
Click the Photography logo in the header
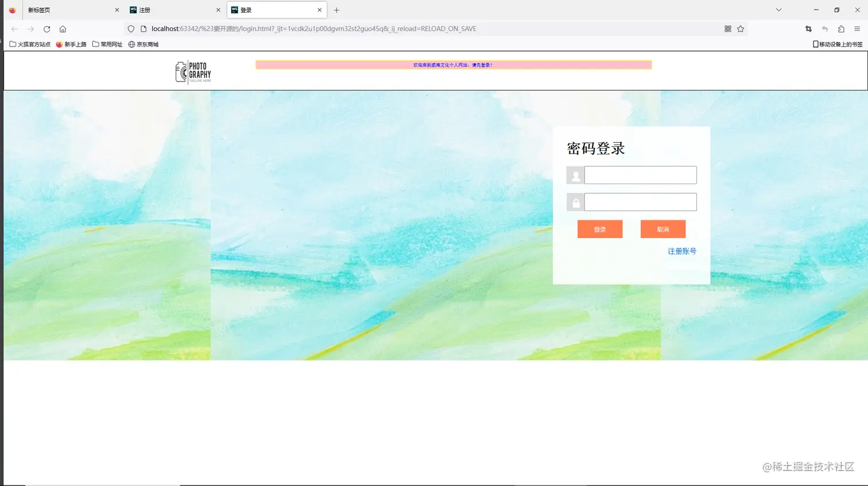click(x=193, y=72)
